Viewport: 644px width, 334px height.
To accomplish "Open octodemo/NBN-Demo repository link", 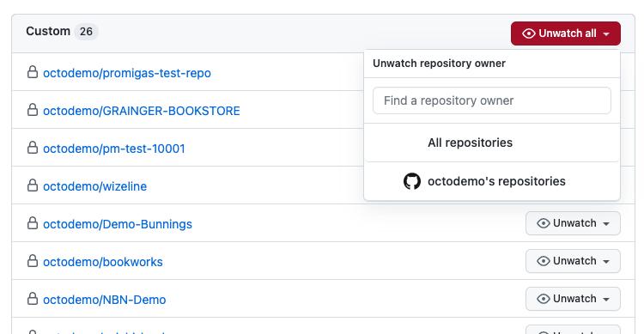I will point(104,300).
